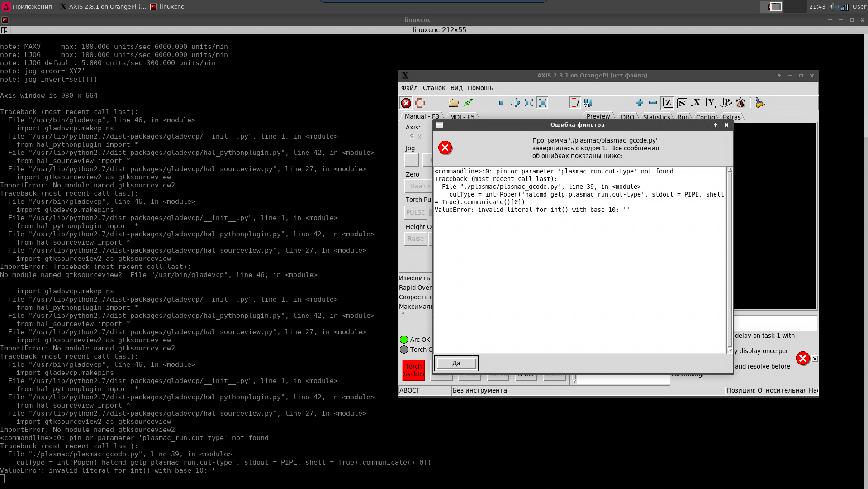Image resolution: width=868 pixels, height=489 pixels.
Task: Zoom out with the blue minus icon
Action: click(x=653, y=103)
